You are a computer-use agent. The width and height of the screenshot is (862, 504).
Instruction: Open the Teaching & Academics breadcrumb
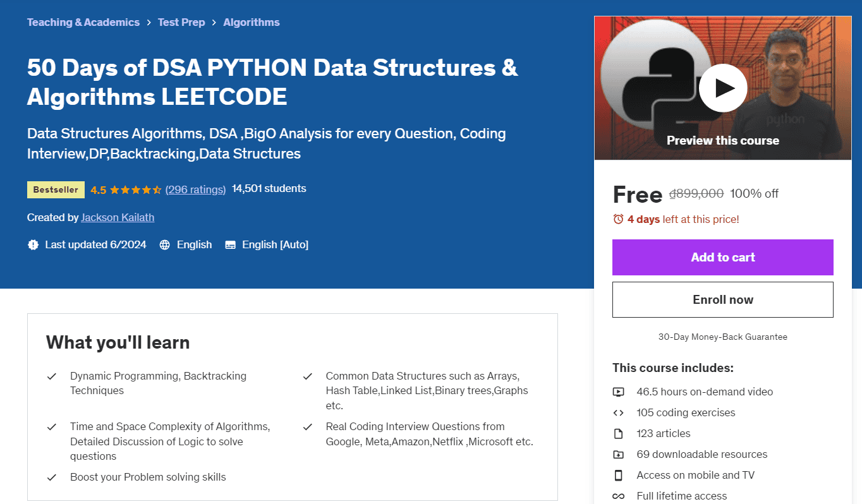(x=83, y=22)
